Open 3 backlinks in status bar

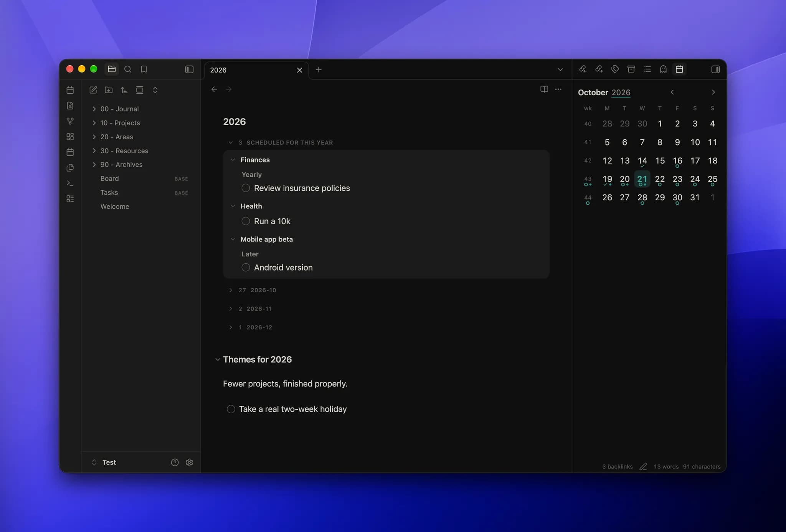point(617,466)
